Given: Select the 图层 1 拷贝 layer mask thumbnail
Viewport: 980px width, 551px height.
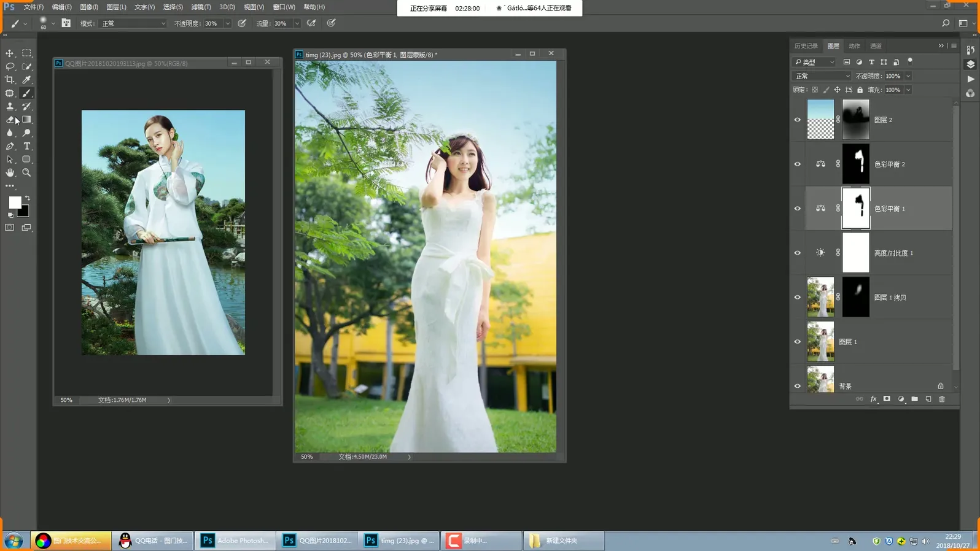Looking at the screenshot, I should 855,297.
